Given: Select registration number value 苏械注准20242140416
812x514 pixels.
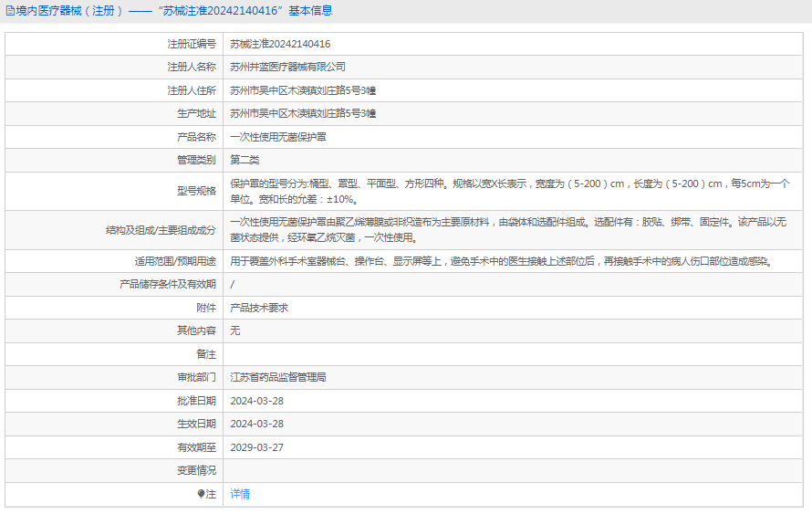Looking at the screenshot, I should click(280, 44).
